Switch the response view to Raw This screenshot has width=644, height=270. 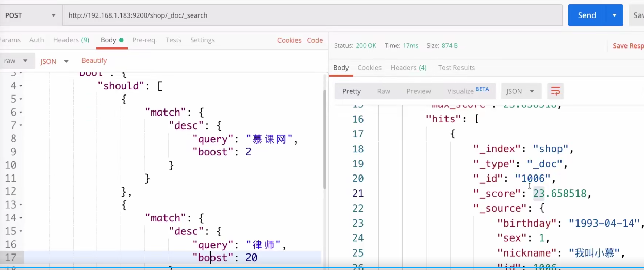tap(384, 91)
